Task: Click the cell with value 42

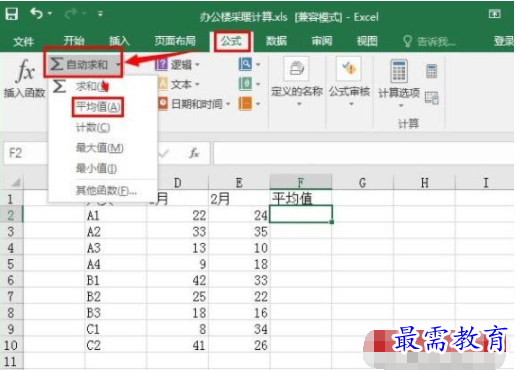Action: pyautogui.click(x=178, y=280)
